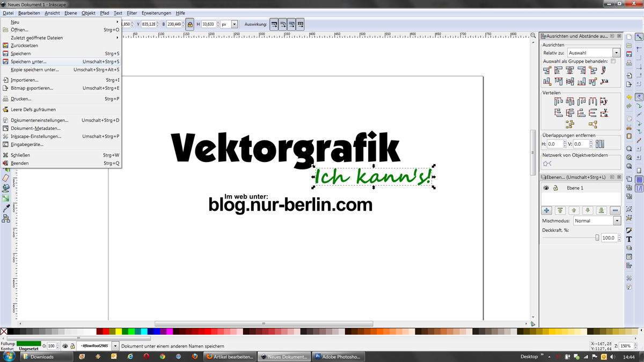Click the H overlap value field

point(555,144)
